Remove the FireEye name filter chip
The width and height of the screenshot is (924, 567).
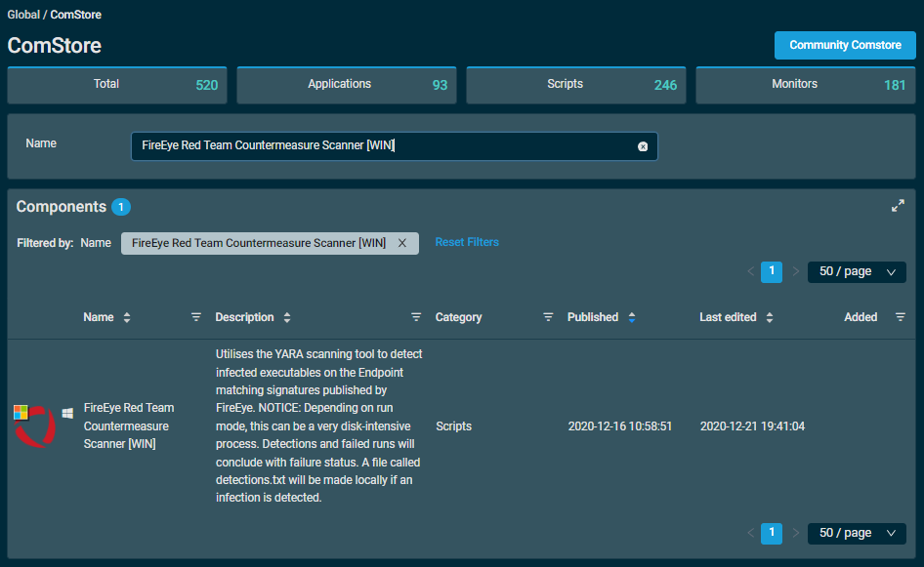pyautogui.click(x=401, y=243)
